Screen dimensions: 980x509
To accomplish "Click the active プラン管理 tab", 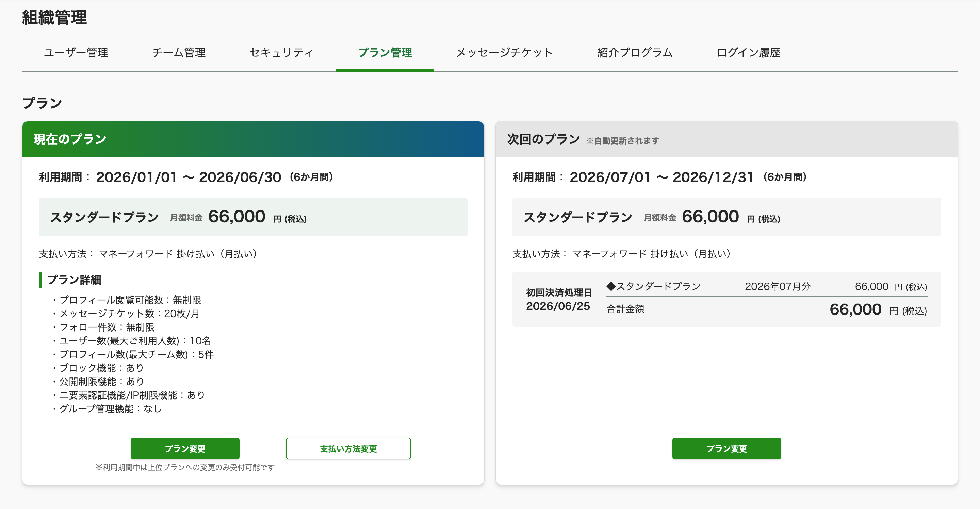I will [x=385, y=52].
